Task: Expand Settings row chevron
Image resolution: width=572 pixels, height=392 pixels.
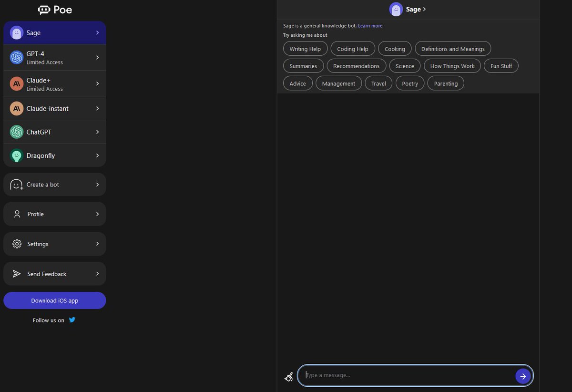Action: click(x=97, y=244)
